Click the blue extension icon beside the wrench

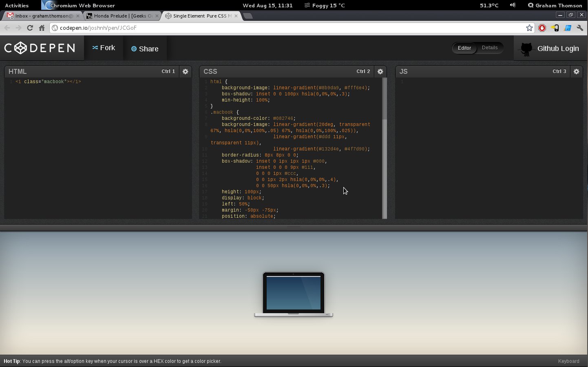[568, 28]
